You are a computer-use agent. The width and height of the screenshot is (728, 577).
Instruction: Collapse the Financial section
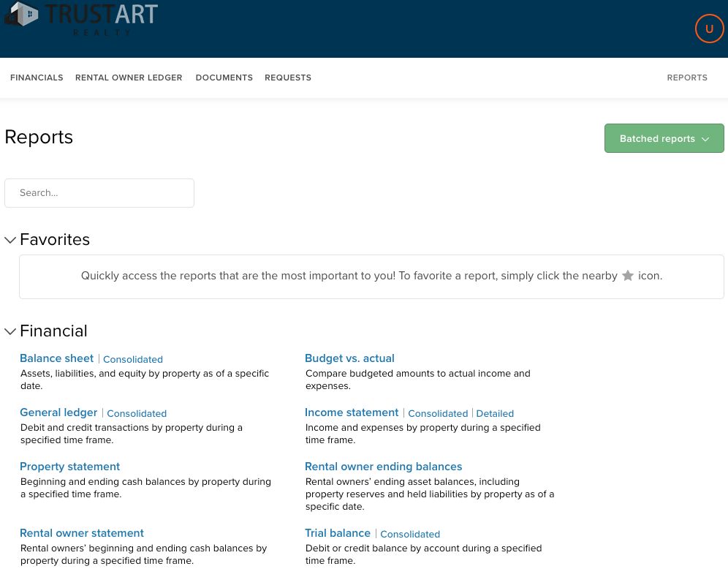pos(10,331)
